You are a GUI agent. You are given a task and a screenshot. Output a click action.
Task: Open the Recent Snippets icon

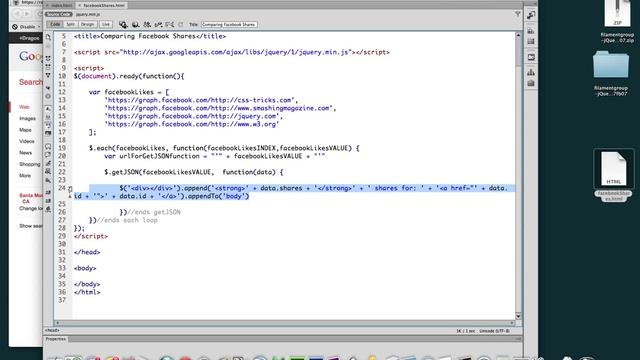click(x=48, y=172)
